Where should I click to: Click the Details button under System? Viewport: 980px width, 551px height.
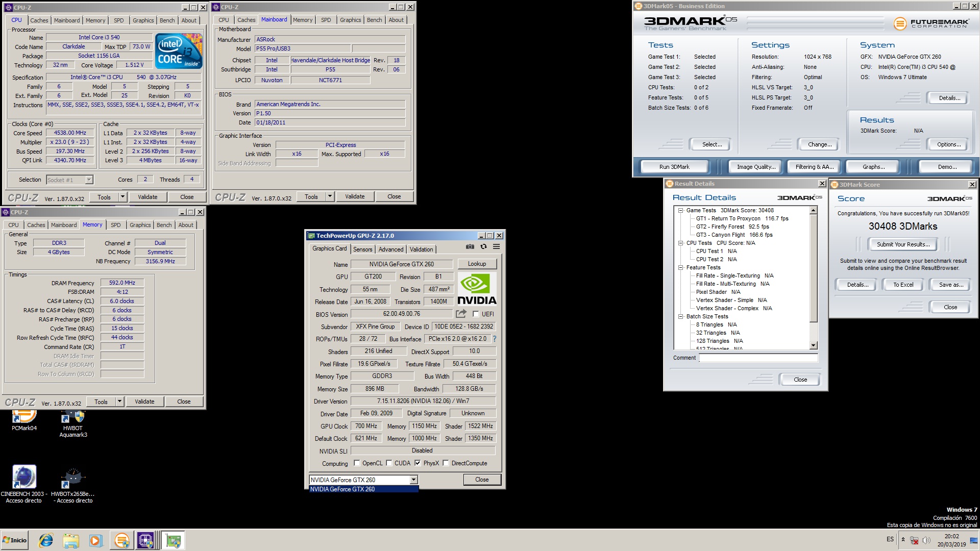[x=949, y=98]
